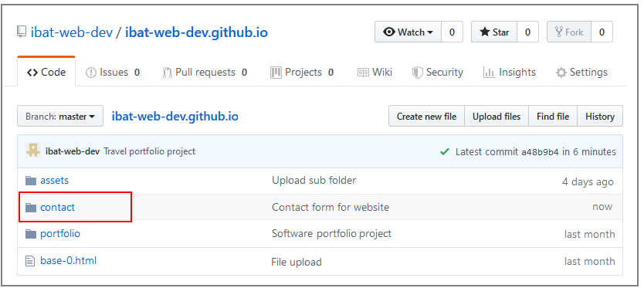Screen dimensions: 644x288
Task: Click the forks count next to Fork
Action: click(x=602, y=32)
